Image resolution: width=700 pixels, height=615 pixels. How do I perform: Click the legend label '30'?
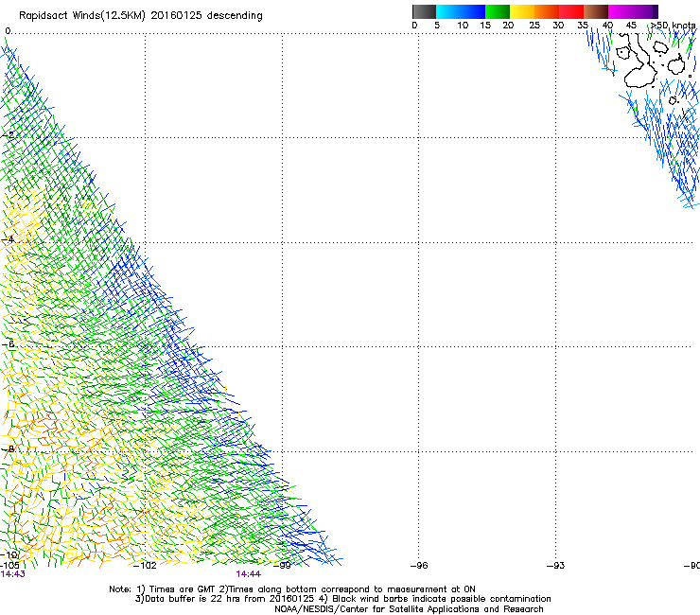pos(558,26)
